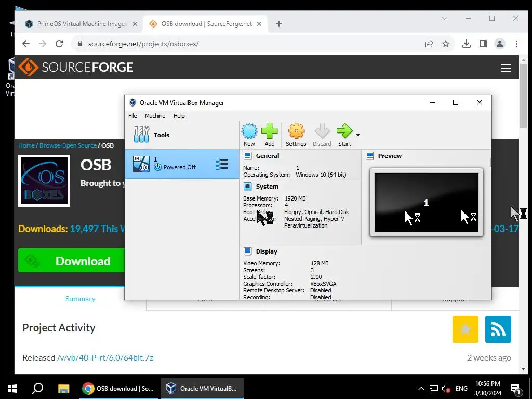Open the Windows Start menu
The height and width of the screenshot is (399, 532).
pos(12,389)
